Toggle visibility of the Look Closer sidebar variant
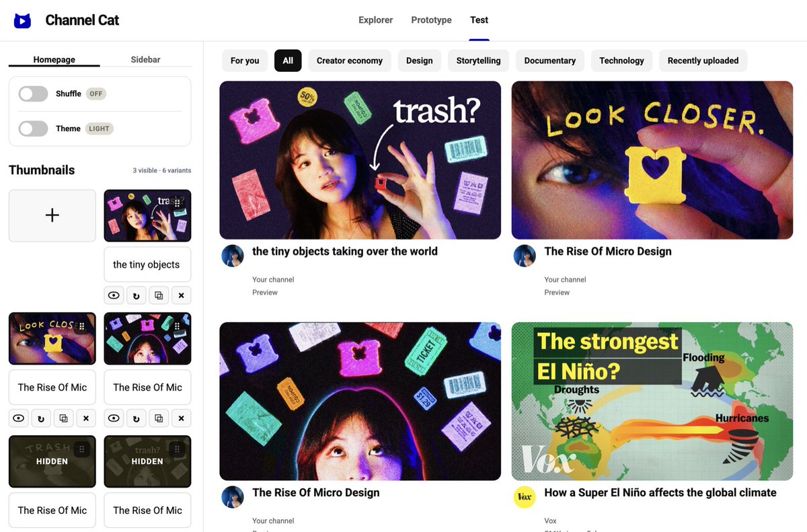 pos(19,418)
